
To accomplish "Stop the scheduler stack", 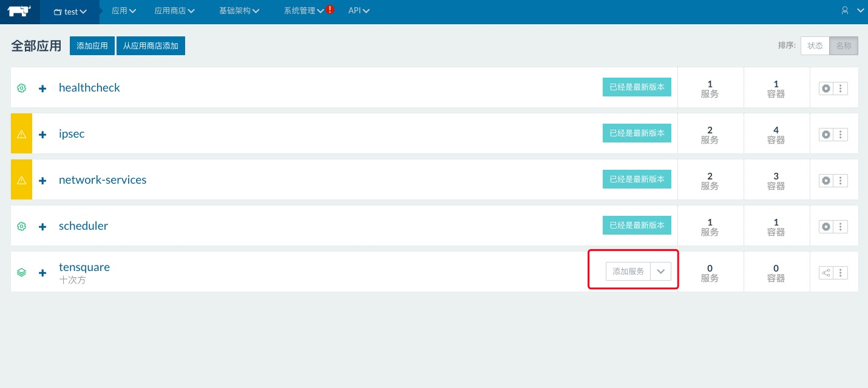I will 826,227.
